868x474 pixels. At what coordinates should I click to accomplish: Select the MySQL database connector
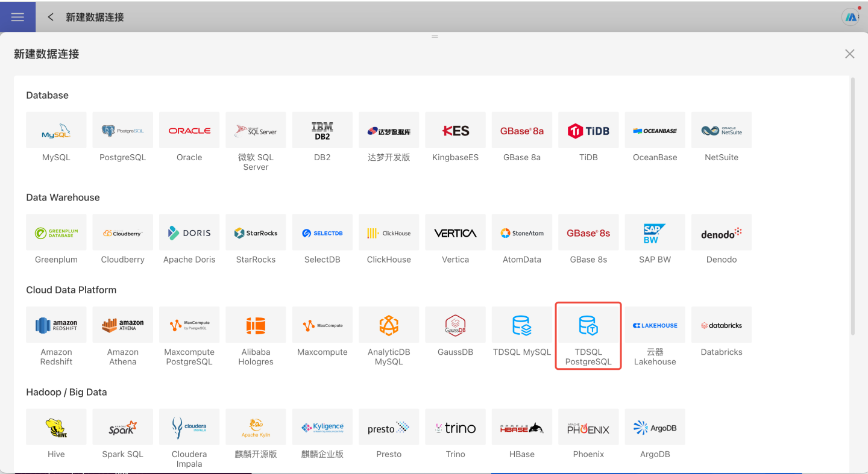56,130
